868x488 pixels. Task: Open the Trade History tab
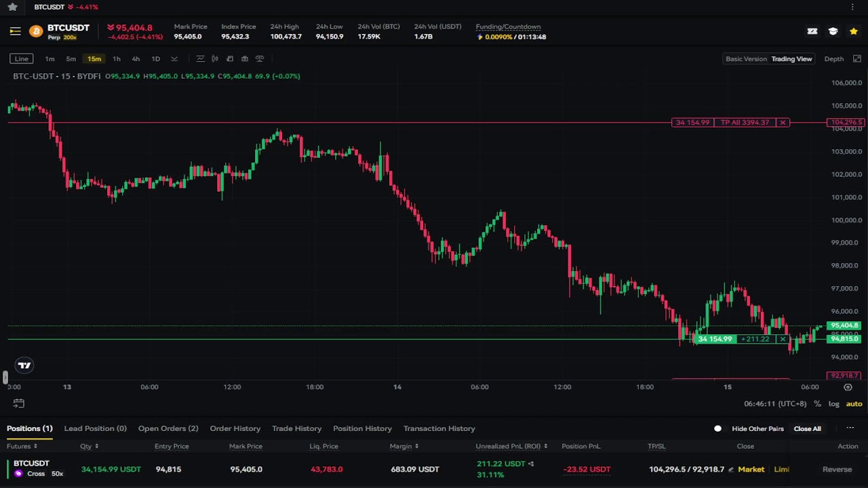pos(296,428)
